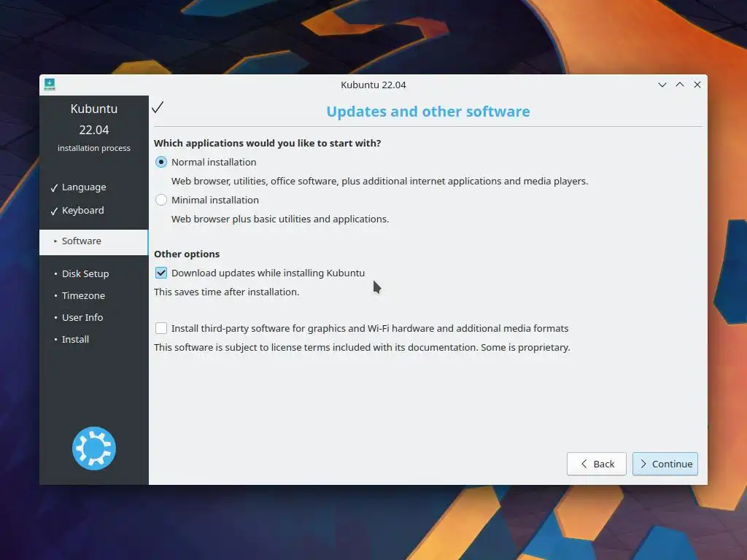Select the Normal installation radio button

pyautogui.click(x=161, y=162)
